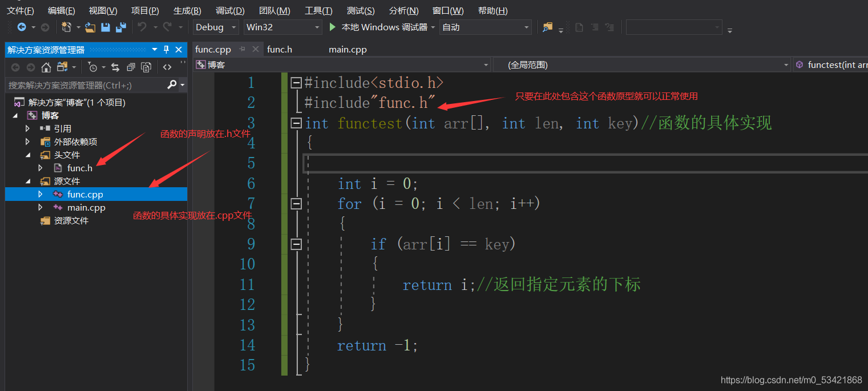Open the Win32 platform dropdown

click(284, 27)
